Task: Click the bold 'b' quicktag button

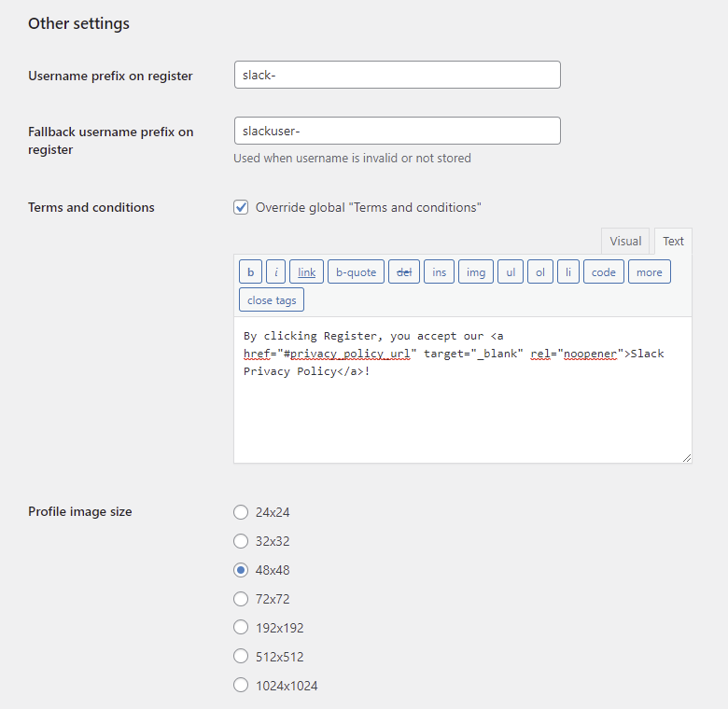Action: click(x=250, y=272)
